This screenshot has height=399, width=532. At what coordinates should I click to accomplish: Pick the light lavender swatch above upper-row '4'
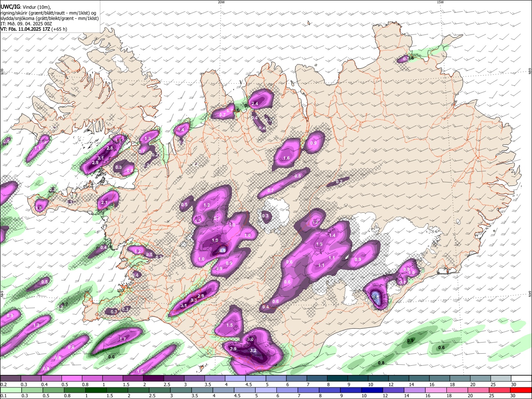[x=235, y=379]
